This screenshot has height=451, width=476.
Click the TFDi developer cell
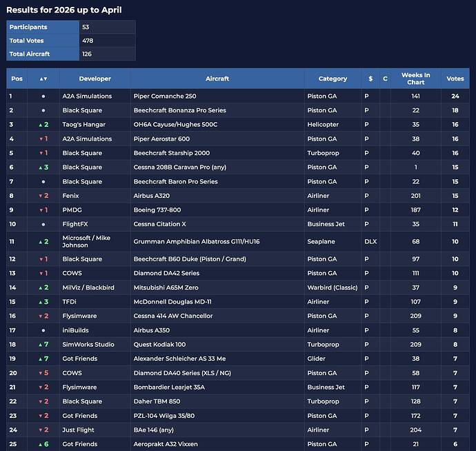[x=95, y=301]
